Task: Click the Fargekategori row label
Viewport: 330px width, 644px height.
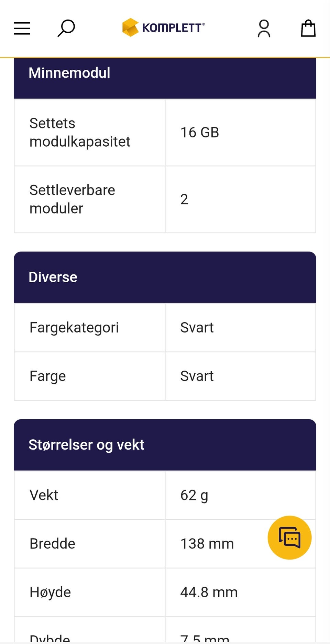Action: (x=74, y=328)
